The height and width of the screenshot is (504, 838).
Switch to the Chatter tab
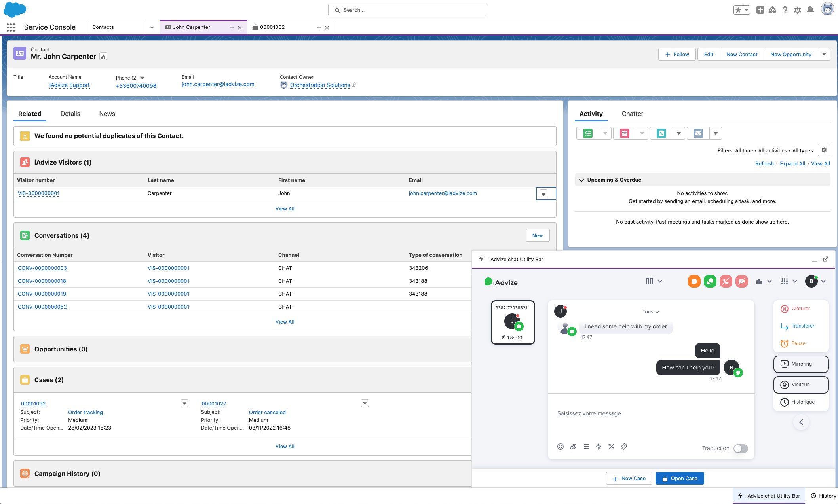tap(632, 114)
